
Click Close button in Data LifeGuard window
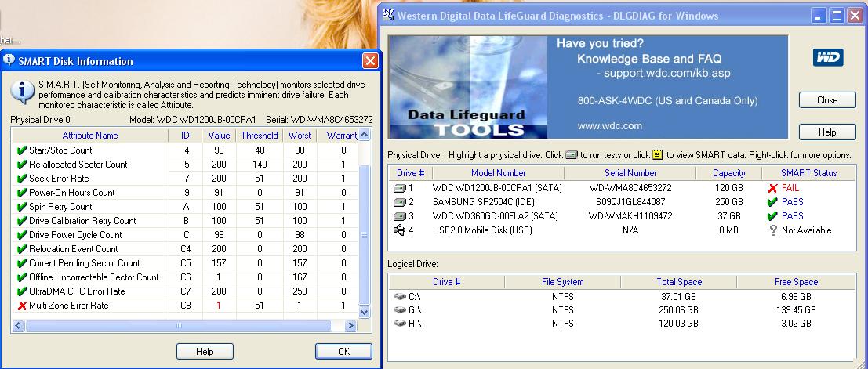[827, 100]
